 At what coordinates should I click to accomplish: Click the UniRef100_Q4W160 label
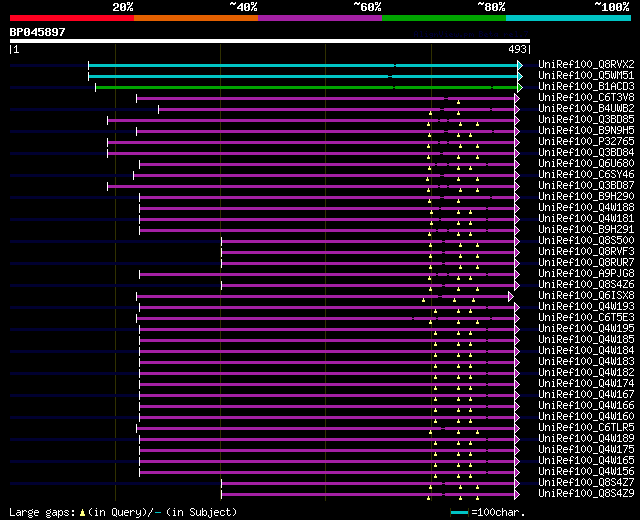(586, 417)
